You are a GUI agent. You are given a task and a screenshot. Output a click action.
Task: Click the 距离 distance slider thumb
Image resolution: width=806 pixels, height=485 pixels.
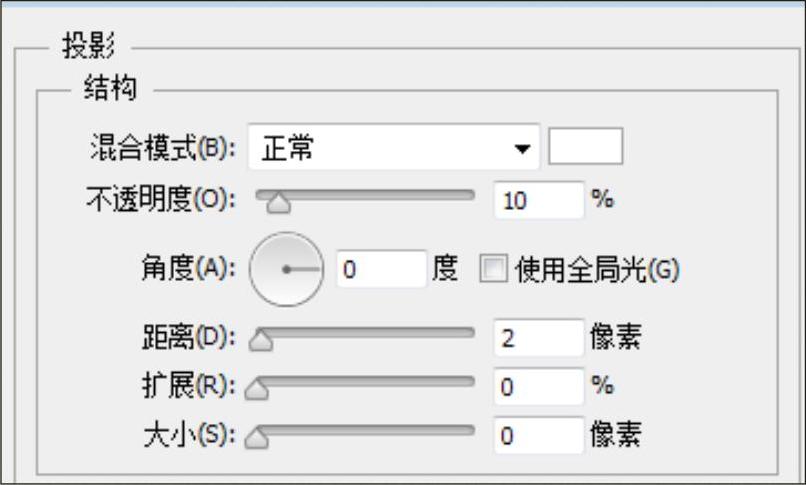(x=261, y=341)
